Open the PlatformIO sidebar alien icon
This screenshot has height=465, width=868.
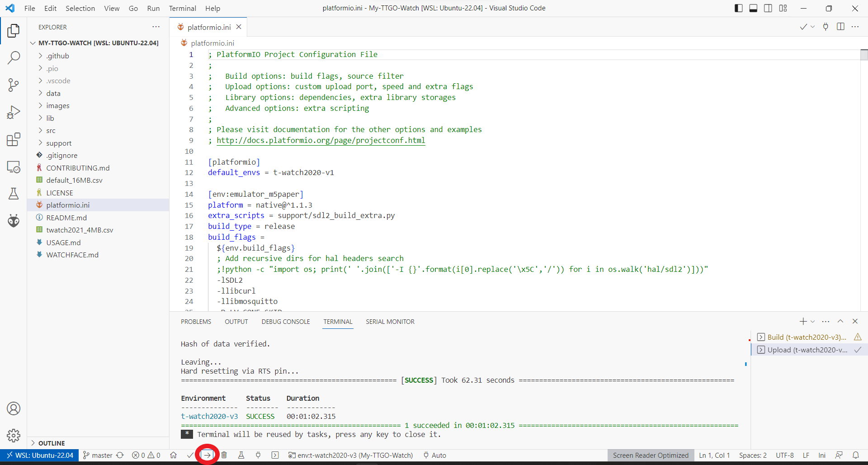click(x=14, y=221)
